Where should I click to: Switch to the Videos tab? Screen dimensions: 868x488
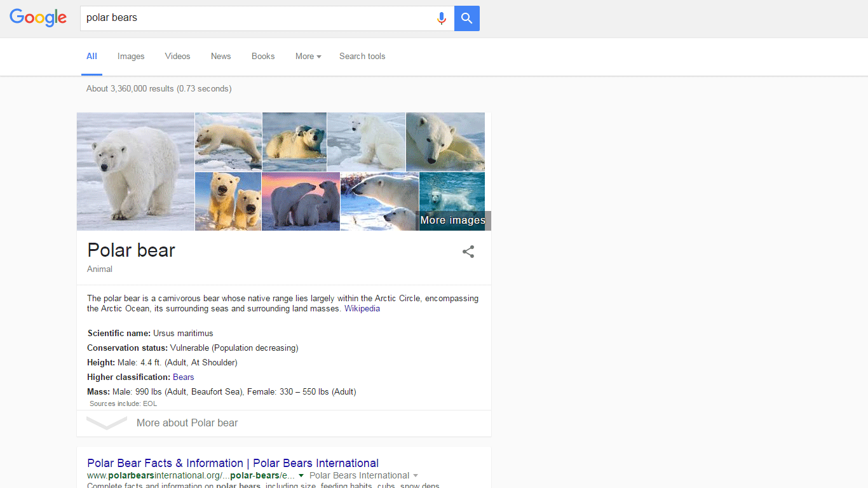point(177,57)
